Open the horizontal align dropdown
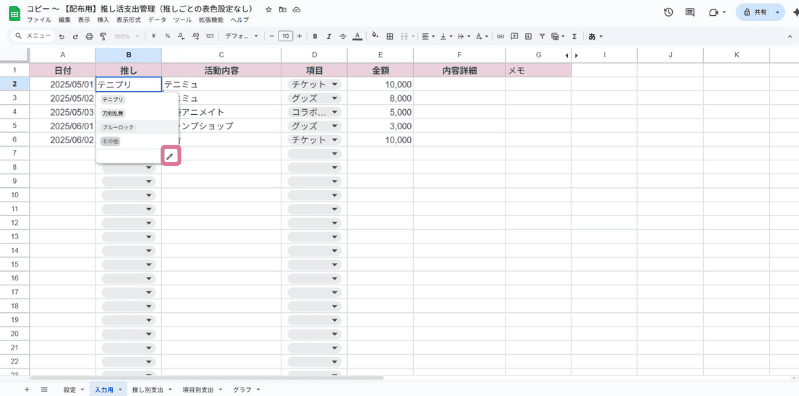The height and width of the screenshot is (396, 799). point(428,36)
